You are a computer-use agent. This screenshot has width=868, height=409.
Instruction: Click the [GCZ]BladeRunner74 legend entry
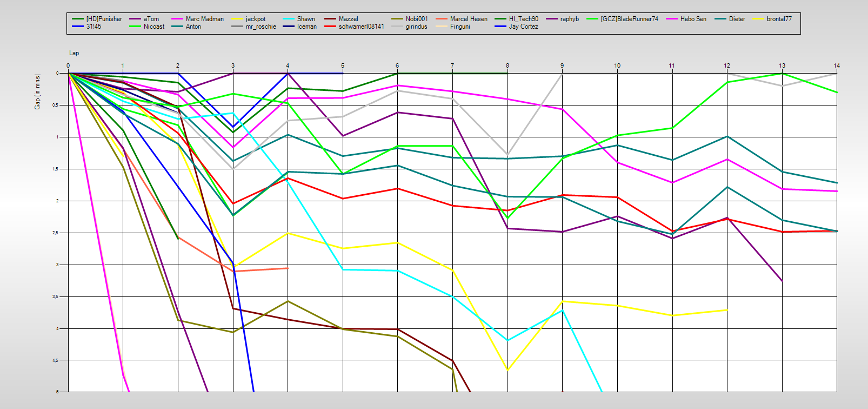629,19
